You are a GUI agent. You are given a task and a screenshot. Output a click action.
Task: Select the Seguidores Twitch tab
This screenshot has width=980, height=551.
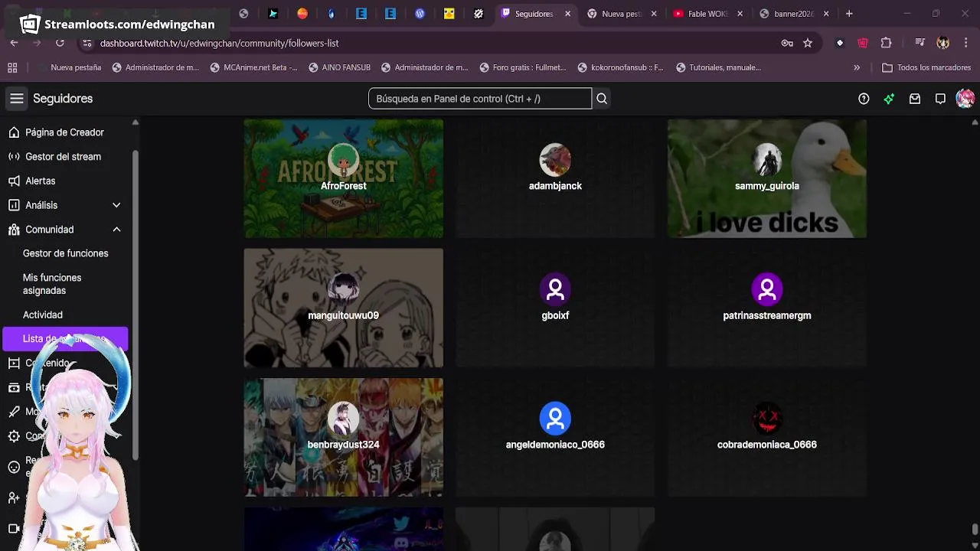click(x=535, y=14)
